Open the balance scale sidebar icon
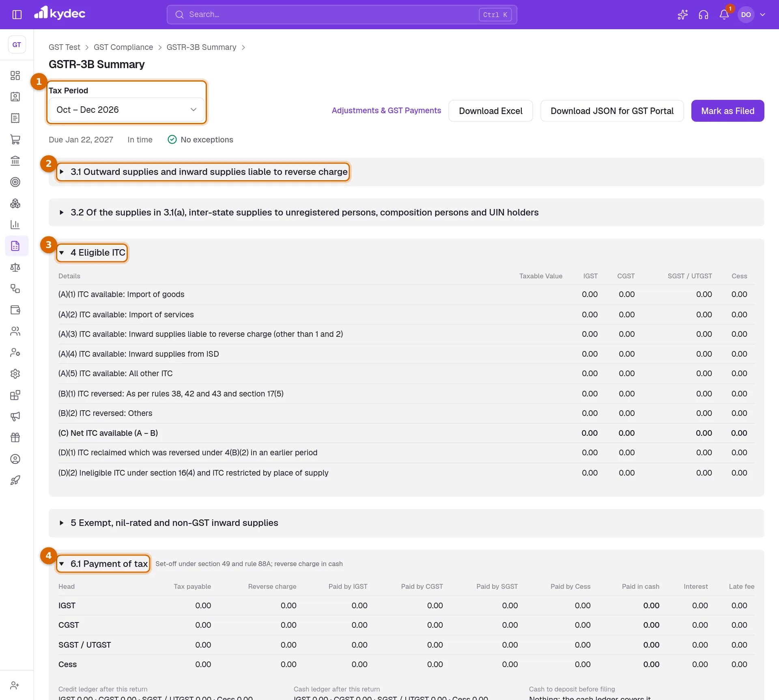Viewport: 779px width, 700px height. (x=15, y=267)
